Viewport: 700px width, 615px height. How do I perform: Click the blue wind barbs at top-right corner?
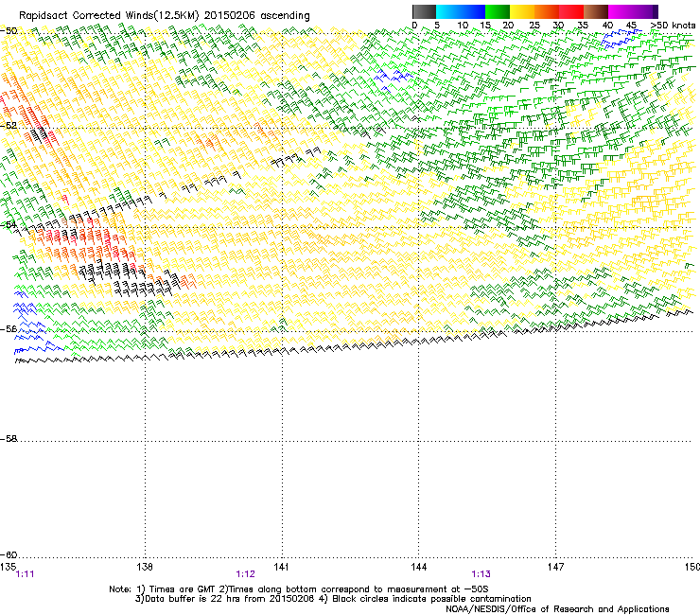pyautogui.click(x=621, y=39)
